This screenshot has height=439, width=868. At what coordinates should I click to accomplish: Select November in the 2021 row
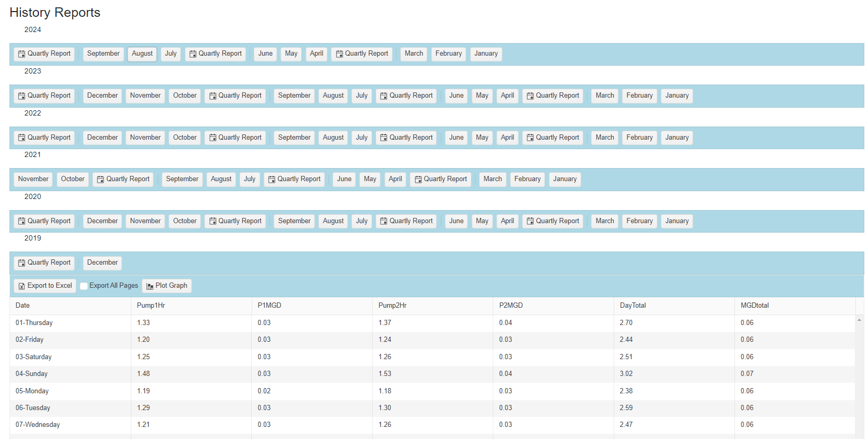pos(33,179)
